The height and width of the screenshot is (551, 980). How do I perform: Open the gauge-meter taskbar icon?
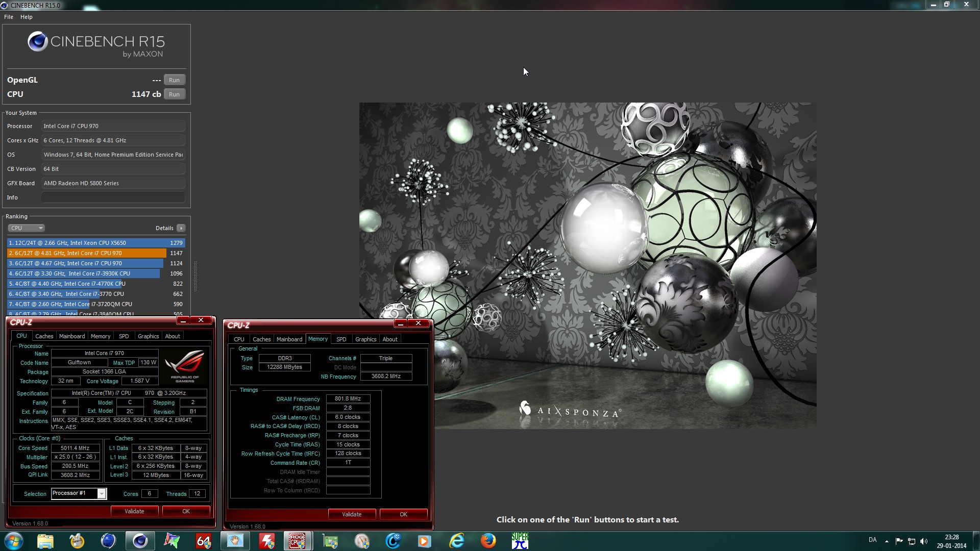coord(362,541)
